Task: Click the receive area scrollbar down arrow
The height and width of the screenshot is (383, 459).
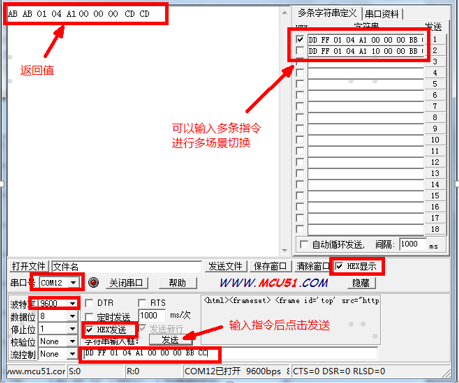Action: click(284, 250)
